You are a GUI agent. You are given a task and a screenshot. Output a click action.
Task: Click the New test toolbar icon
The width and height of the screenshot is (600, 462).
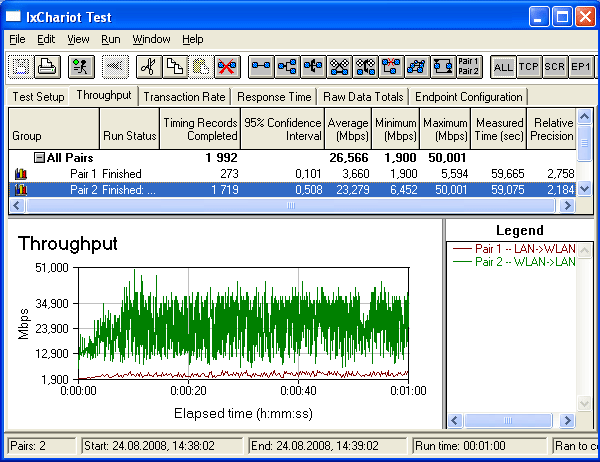pyautogui.click(x=21, y=67)
